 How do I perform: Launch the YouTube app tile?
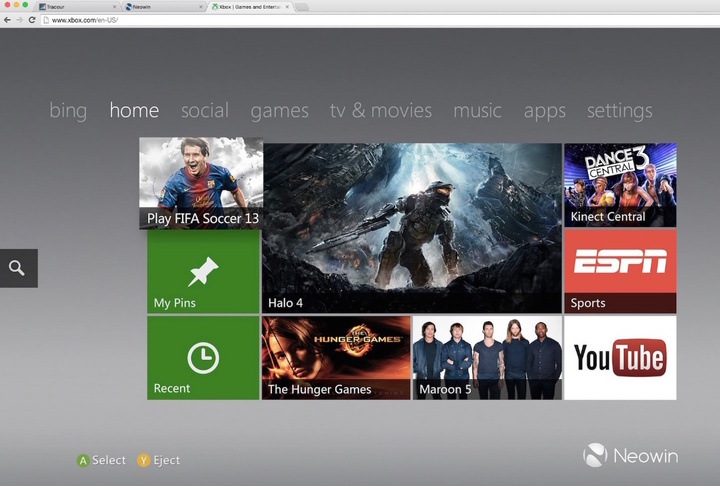620,358
